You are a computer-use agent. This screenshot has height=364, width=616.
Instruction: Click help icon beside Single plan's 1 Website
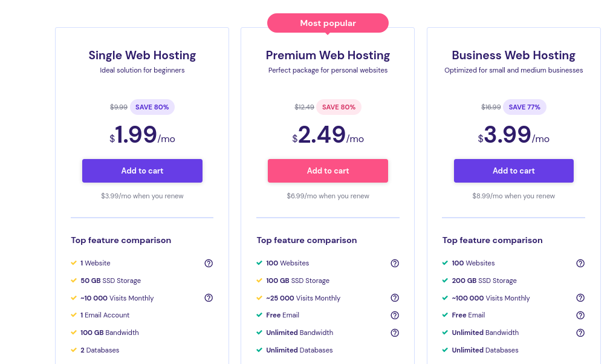(209, 263)
